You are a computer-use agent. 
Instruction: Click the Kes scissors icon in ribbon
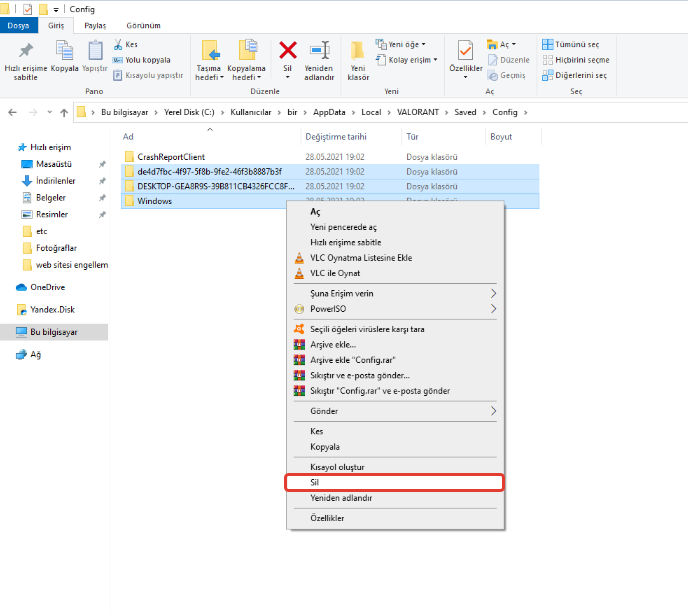tap(119, 44)
